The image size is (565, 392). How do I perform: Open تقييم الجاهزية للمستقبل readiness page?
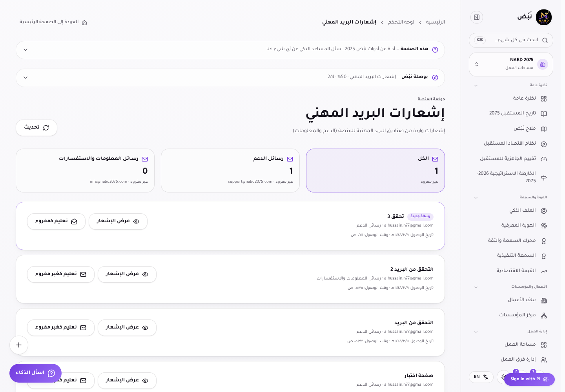click(511, 159)
